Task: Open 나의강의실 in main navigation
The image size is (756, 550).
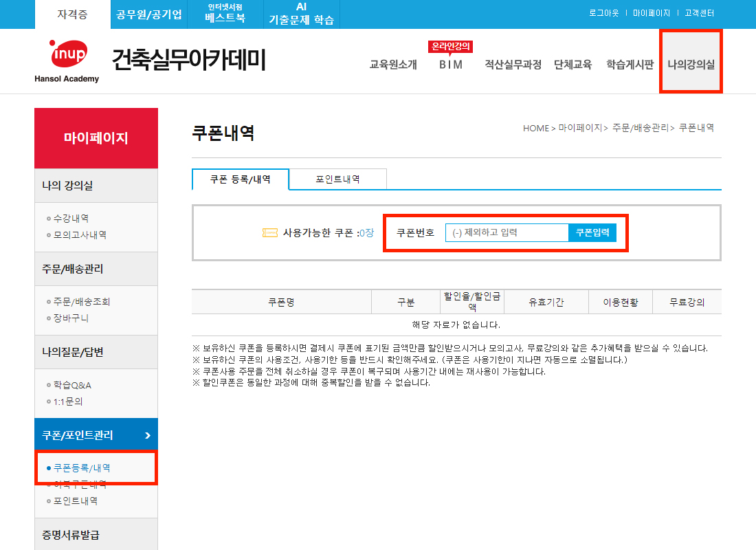Action: [x=691, y=65]
